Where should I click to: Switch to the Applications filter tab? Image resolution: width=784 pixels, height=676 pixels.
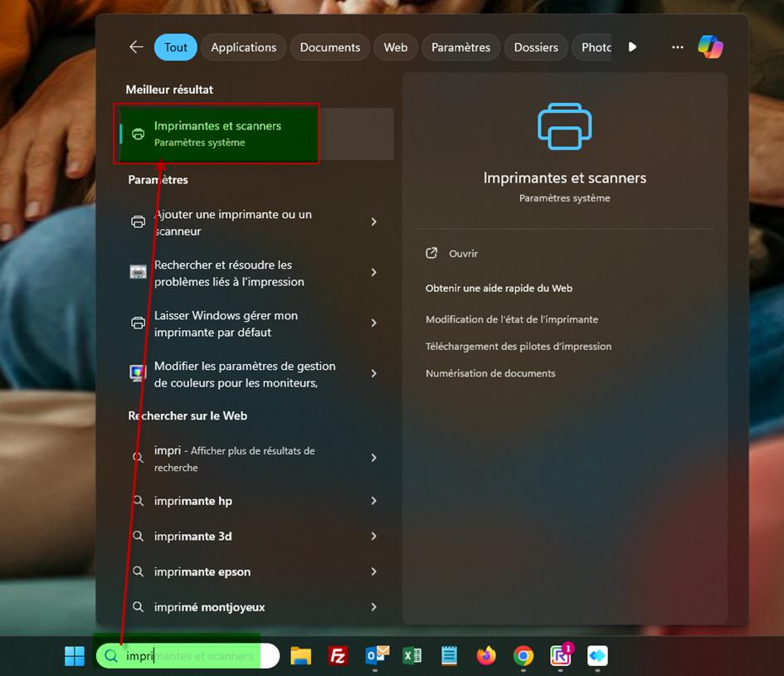(x=243, y=47)
